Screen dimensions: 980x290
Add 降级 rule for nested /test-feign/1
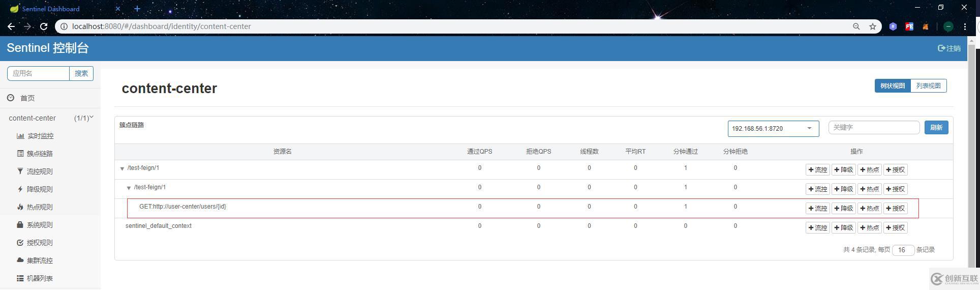[844, 189]
